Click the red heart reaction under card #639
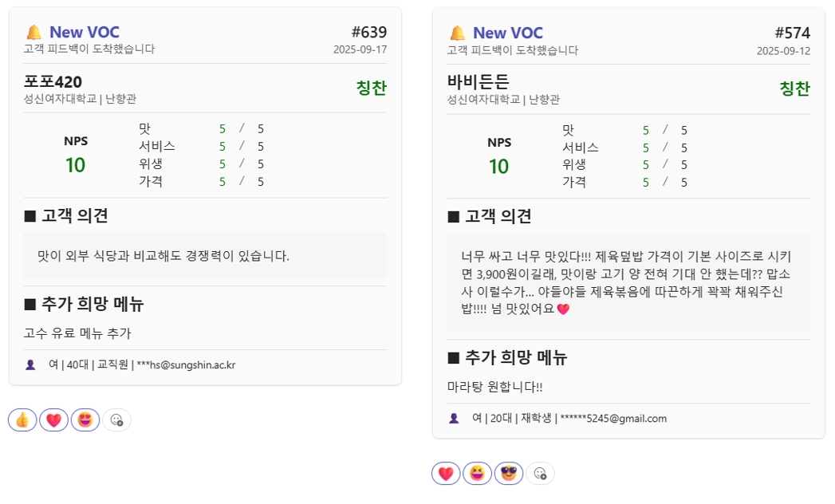This screenshot has width=835, height=504. (x=53, y=419)
